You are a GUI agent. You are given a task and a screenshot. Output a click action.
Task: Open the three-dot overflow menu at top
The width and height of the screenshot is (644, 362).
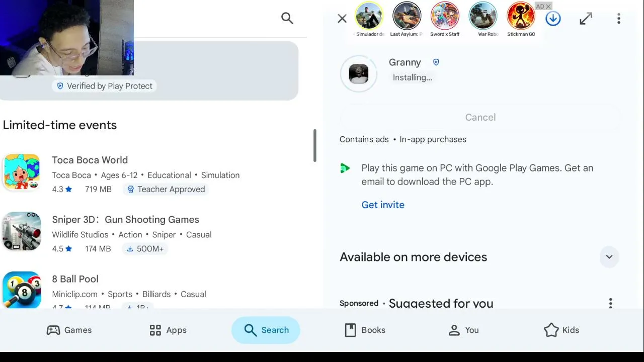click(619, 19)
